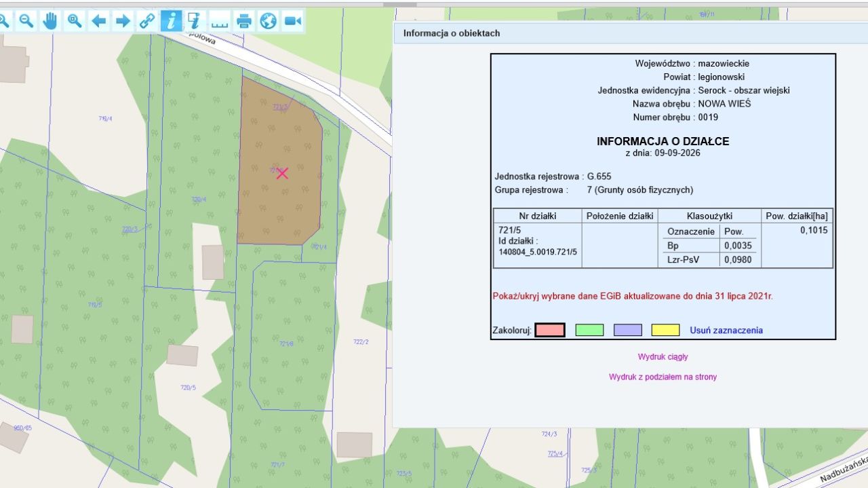Select the area info selection tool

[195, 21]
